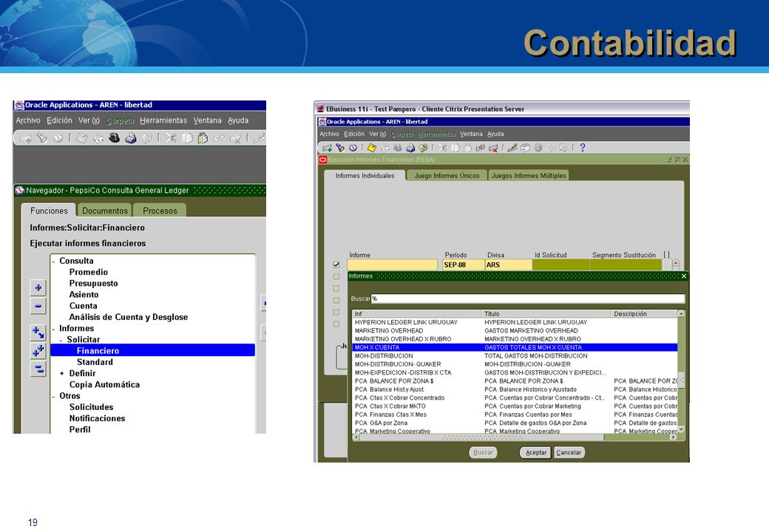This screenshot has width=769, height=532.
Task: Click the double-plus Expand All button
Action: [38, 350]
